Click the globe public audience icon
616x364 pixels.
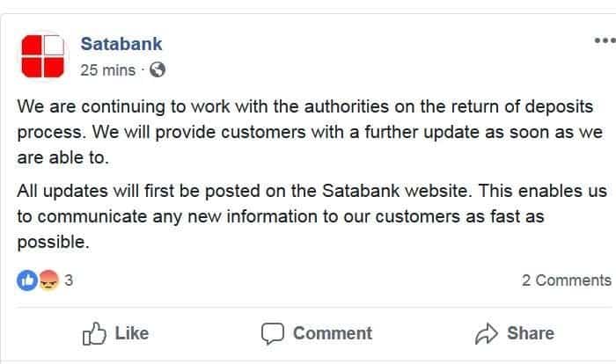click(x=158, y=69)
